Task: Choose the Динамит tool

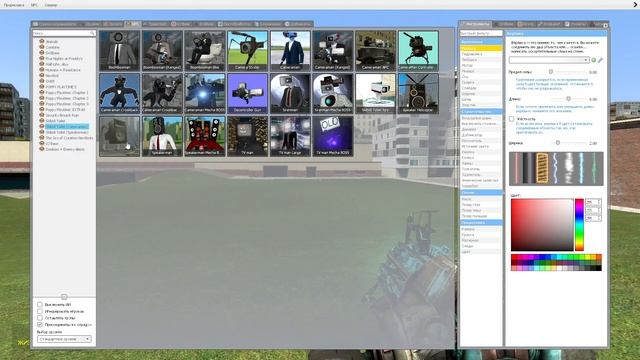Action: (x=481, y=129)
